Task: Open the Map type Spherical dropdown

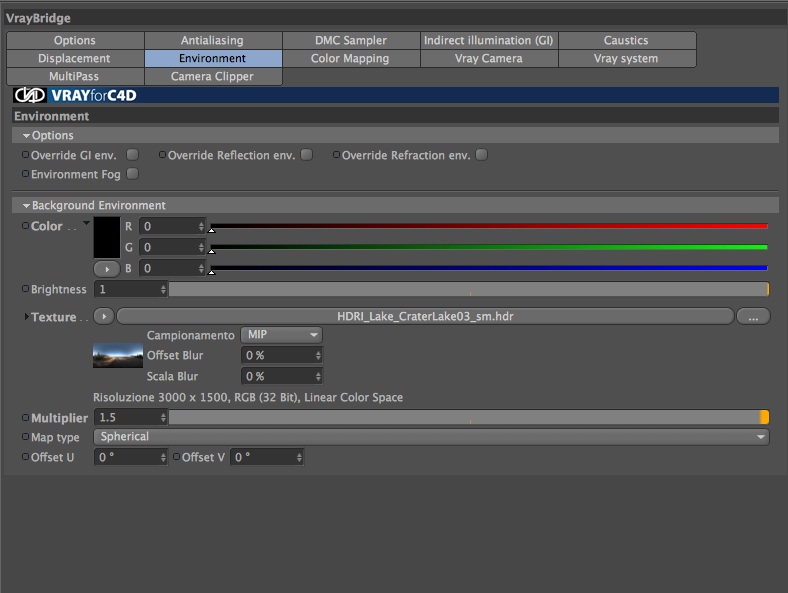Action: (431, 437)
